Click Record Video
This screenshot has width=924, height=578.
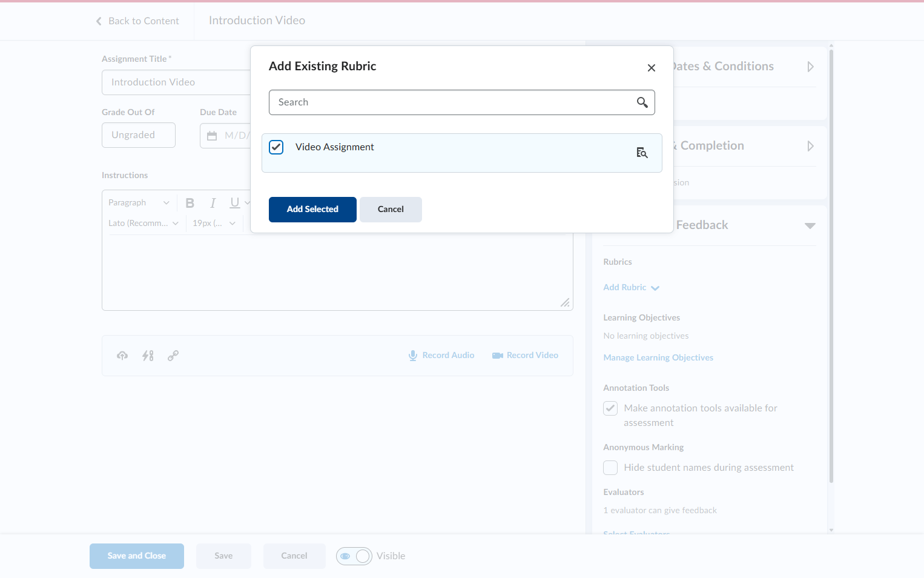[525, 356]
